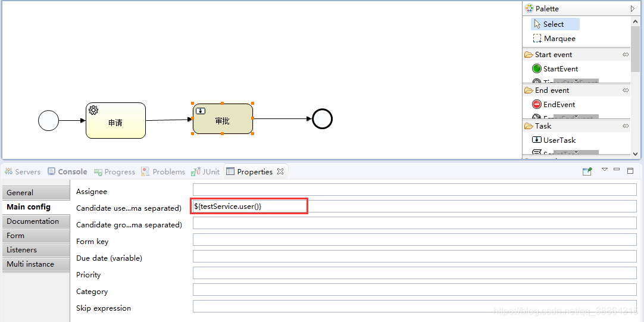
Task: Select the end event circle on the canvas
Action: click(323, 119)
